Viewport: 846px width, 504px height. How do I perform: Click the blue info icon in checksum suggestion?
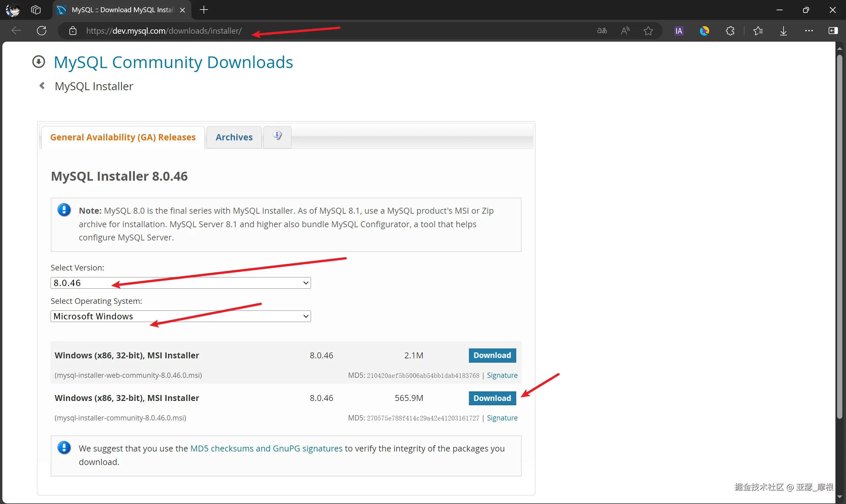pos(64,448)
